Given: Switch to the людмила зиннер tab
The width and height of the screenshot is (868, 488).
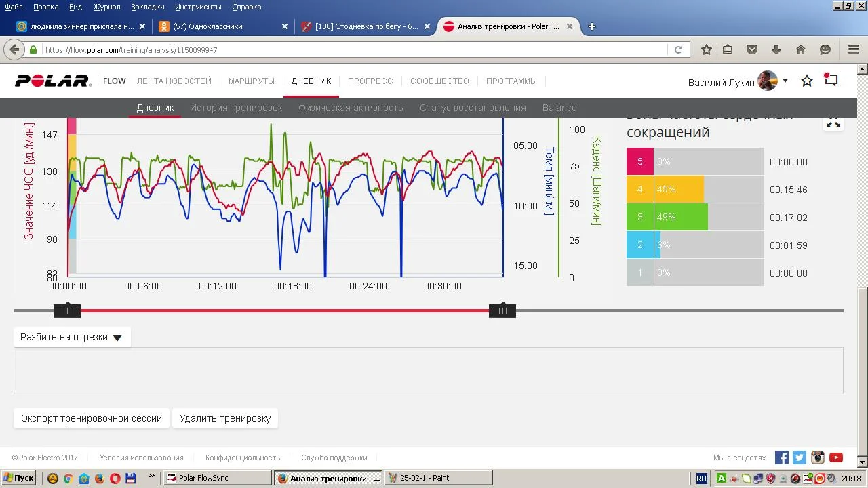Looking at the screenshot, I should [81, 26].
